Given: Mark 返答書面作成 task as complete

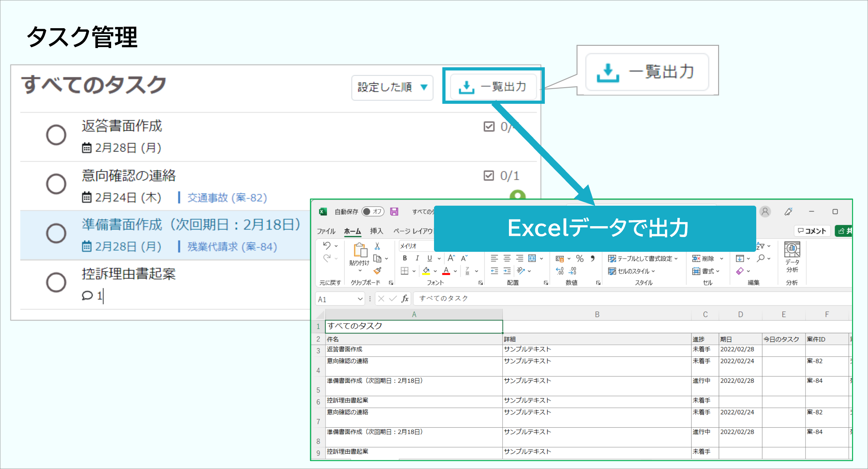Looking at the screenshot, I should (x=56, y=135).
